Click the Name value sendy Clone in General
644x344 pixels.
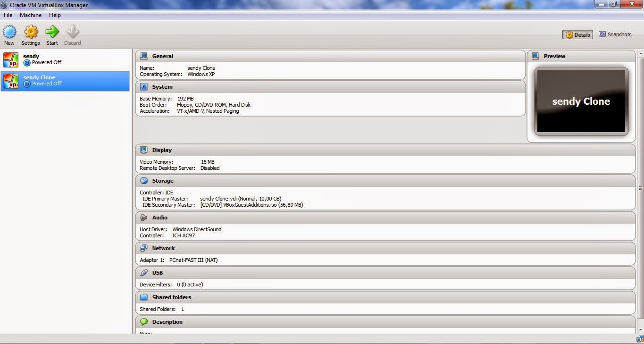[x=201, y=68]
